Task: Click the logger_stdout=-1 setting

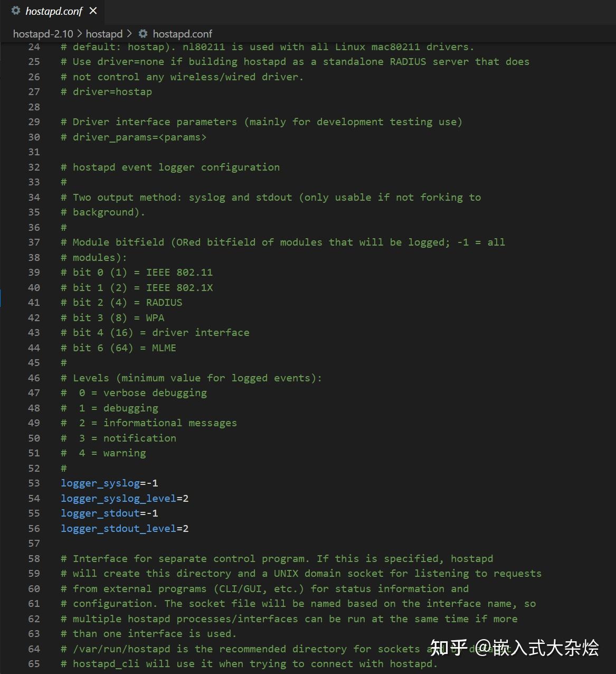Action: click(x=109, y=513)
